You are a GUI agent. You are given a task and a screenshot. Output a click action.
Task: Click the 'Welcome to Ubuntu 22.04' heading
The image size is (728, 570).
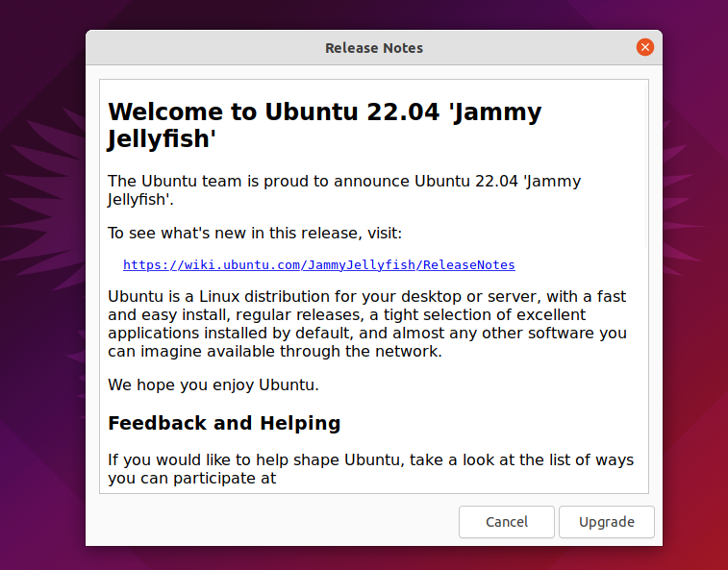[325, 125]
